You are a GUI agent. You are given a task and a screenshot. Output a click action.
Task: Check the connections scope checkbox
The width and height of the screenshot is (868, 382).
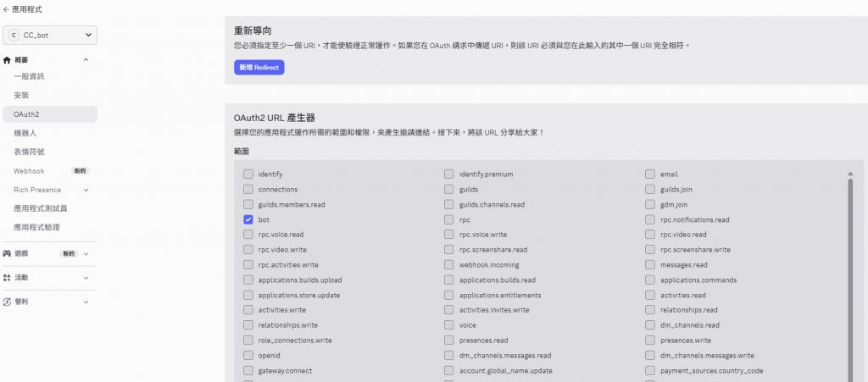tap(248, 189)
